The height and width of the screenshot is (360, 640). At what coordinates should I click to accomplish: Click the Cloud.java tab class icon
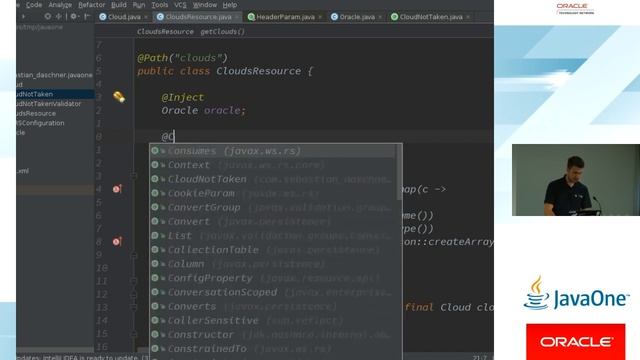(103, 17)
